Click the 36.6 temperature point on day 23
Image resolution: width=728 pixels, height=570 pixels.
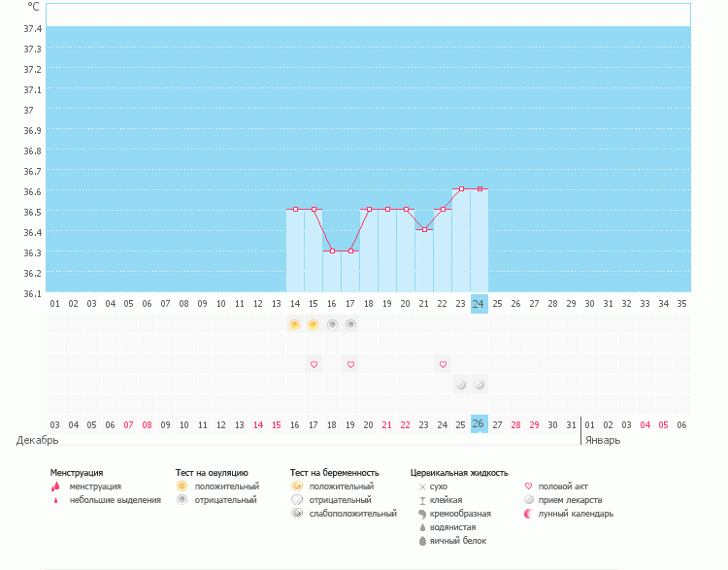tap(461, 188)
